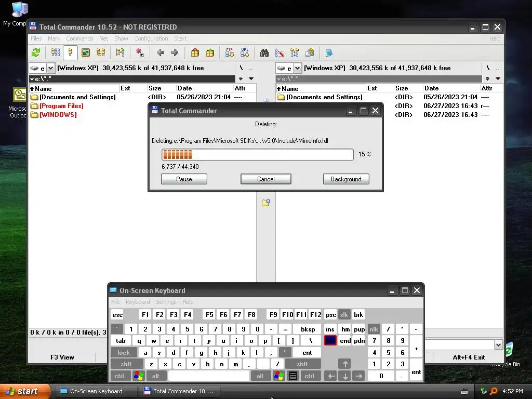The width and height of the screenshot is (532, 399).
Task: Open the FTP connect icon
Action: pos(229,52)
